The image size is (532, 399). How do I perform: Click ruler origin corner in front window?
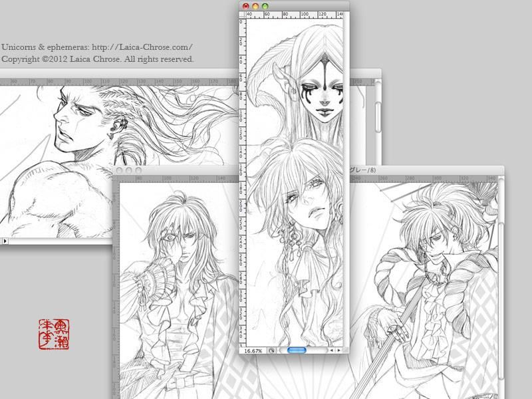click(x=243, y=15)
